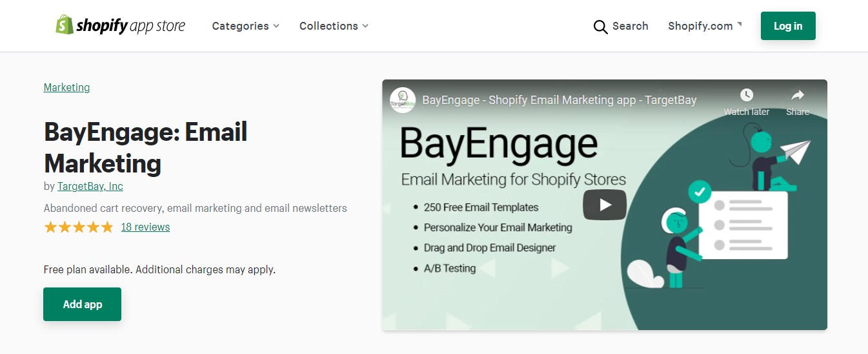Viewport: 868px width, 354px height.
Task: Click the green checkmark badge in video illustration
Action: [x=700, y=192]
